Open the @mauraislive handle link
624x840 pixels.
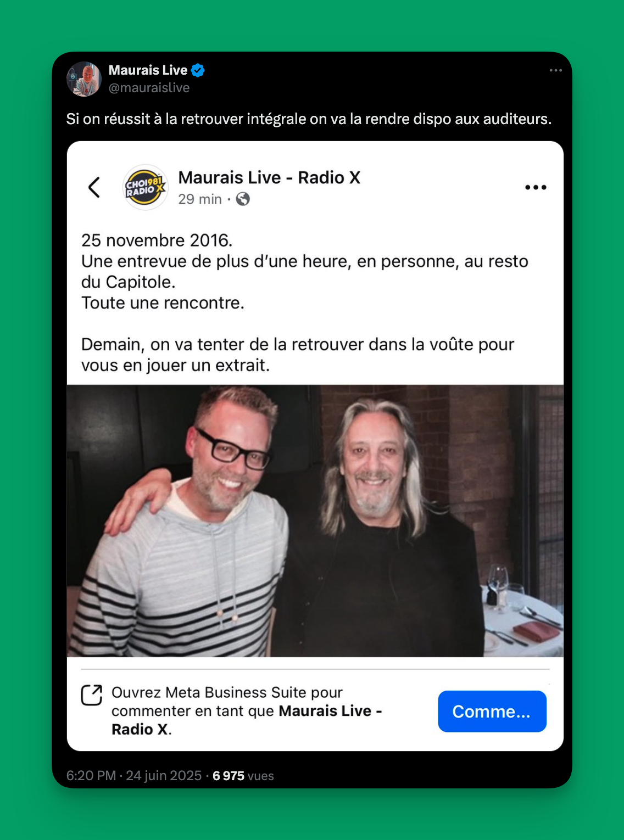pos(149,88)
